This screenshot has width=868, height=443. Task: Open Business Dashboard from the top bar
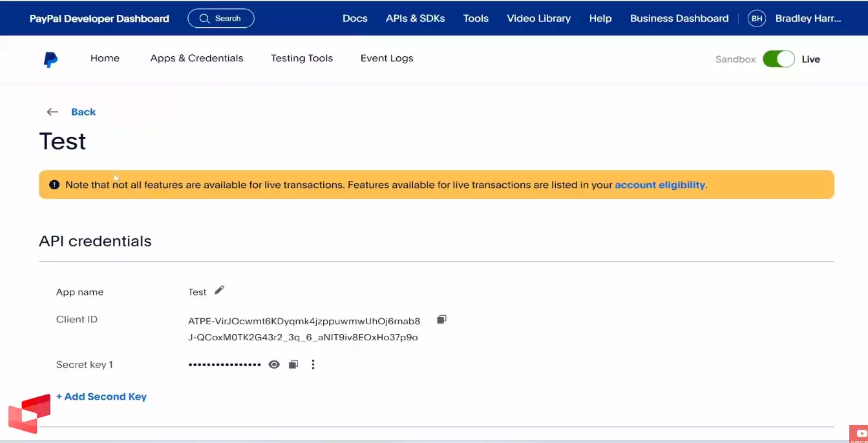point(679,19)
